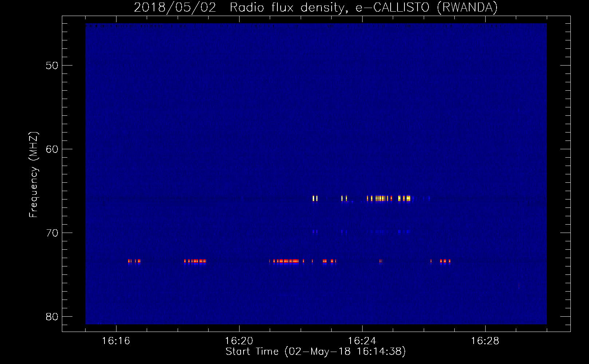Click the plot title 'Radio flux density, e-CALLISTO (RWANDA)'
Viewport: 589px width, 364px height.
coord(364,7)
